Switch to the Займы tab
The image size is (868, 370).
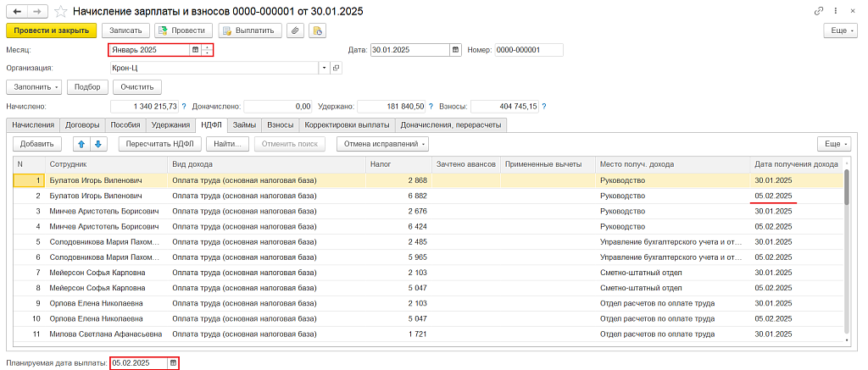[244, 125]
